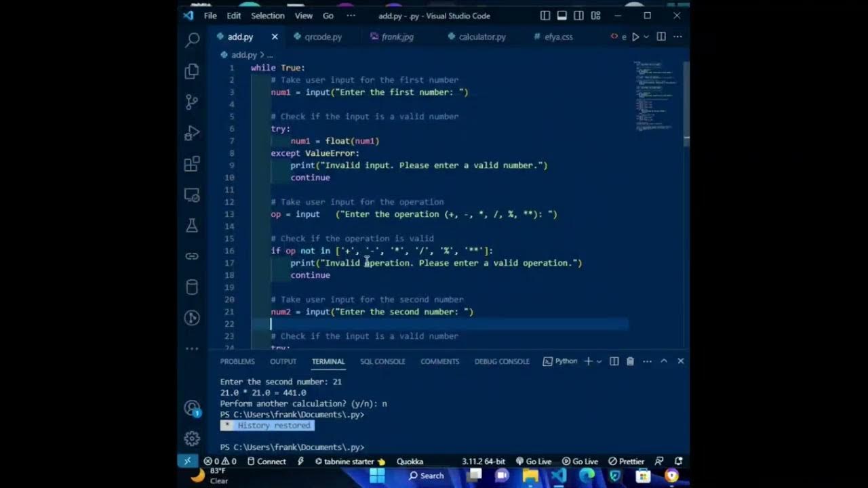Open the COMMENTS panel tab
Viewport: 868px width, 488px height.
440,361
